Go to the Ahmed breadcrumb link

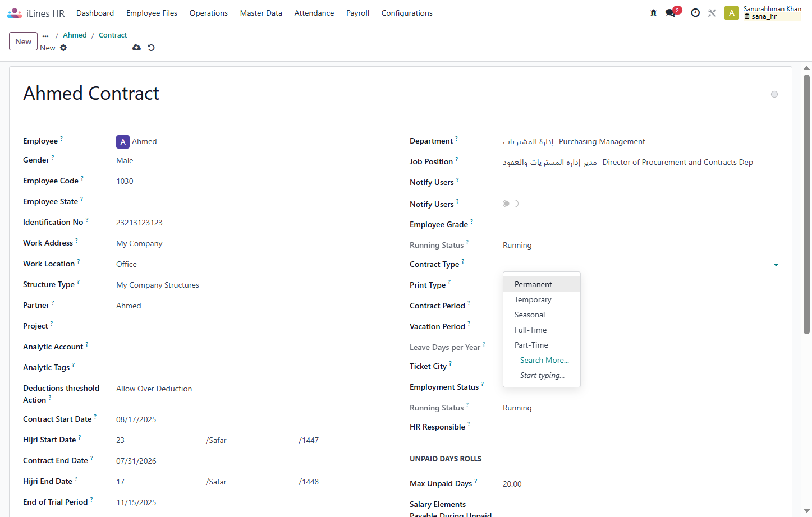coord(75,35)
